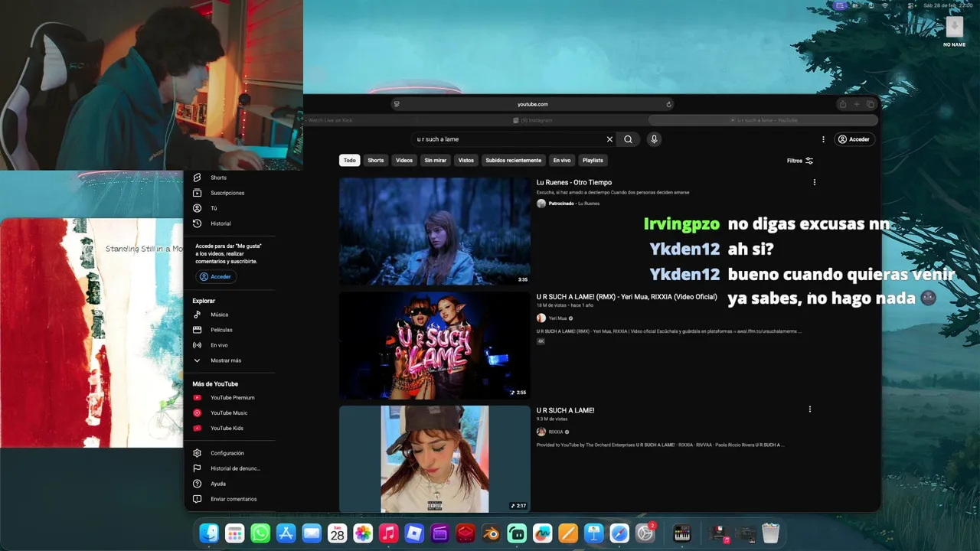Screen dimensions: 980x551
Task: Open options menu for RIXXIA U R SUCH A LAME! video
Action: [x=809, y=409]
